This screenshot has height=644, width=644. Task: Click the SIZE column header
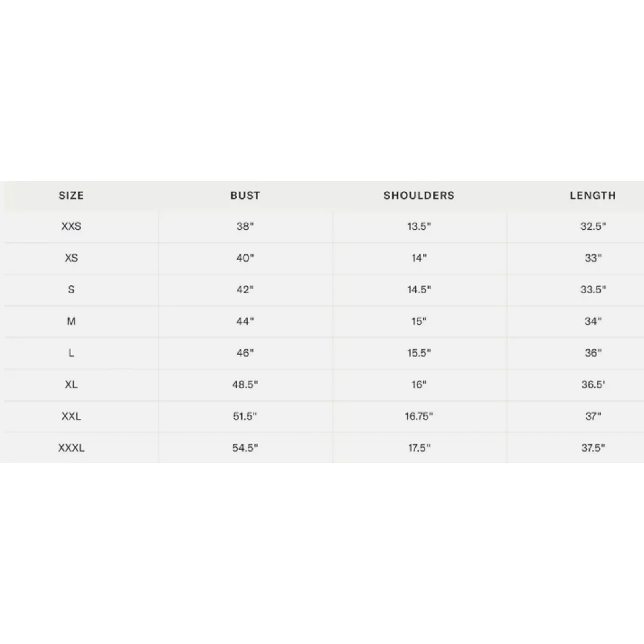pyautogui.click(x=71, y=196)
